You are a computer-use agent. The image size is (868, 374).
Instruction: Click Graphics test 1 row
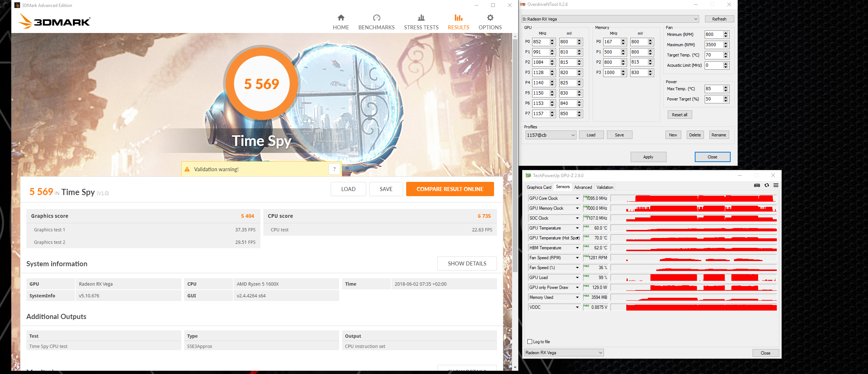click(x=143, y=230)
